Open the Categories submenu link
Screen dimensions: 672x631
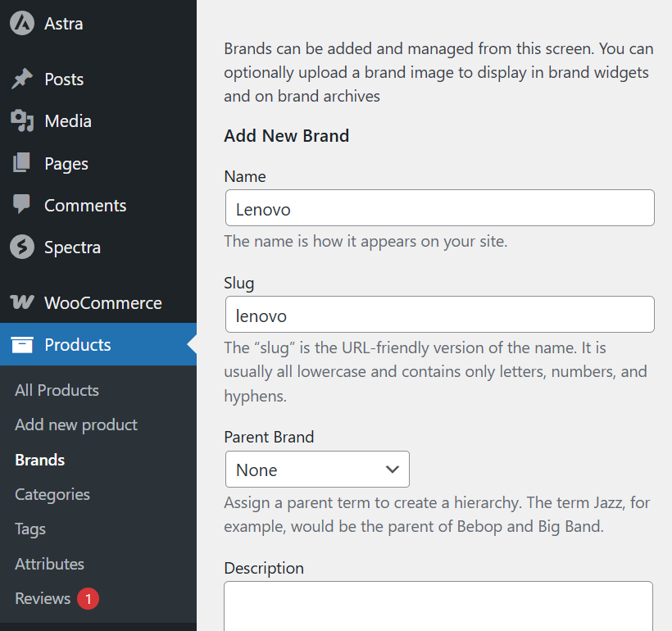[52, 495]
